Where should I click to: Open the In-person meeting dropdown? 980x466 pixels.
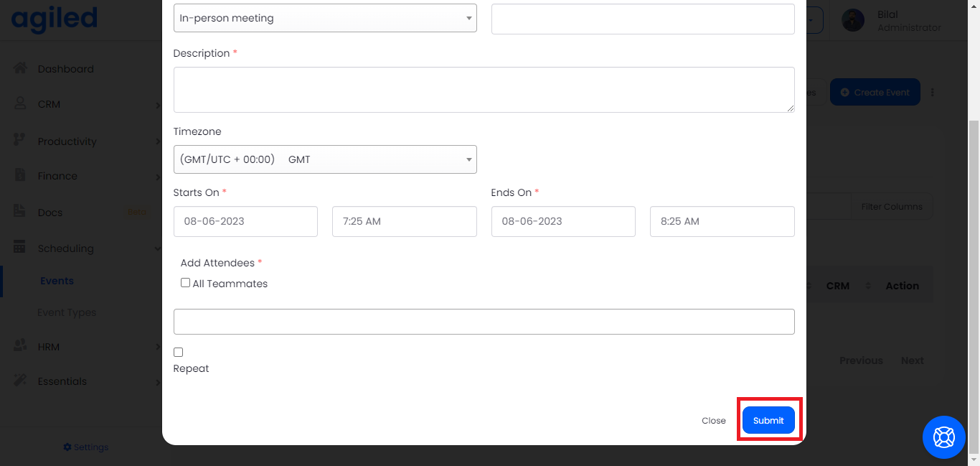(x=325, y=18)
